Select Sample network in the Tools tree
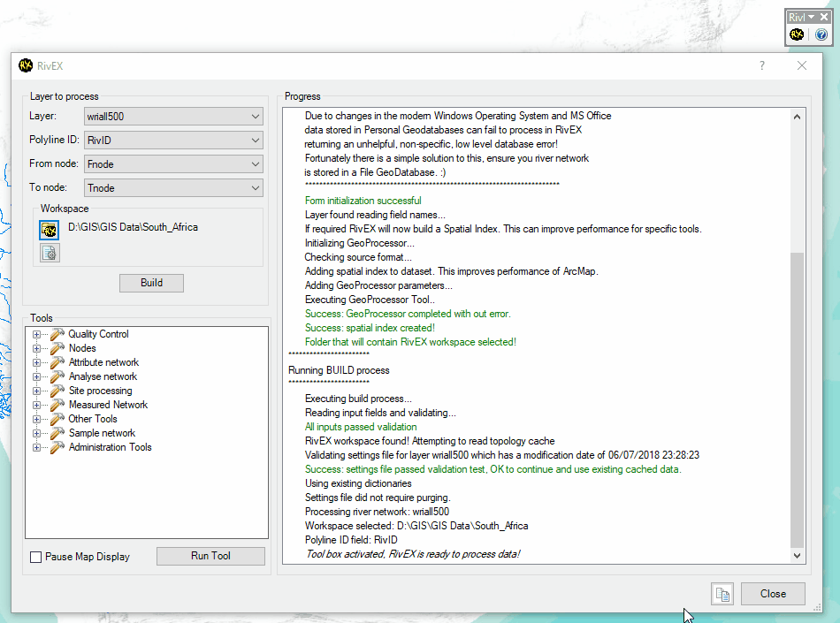This screenshot has width=840, height=623. [x=103, y=433]
